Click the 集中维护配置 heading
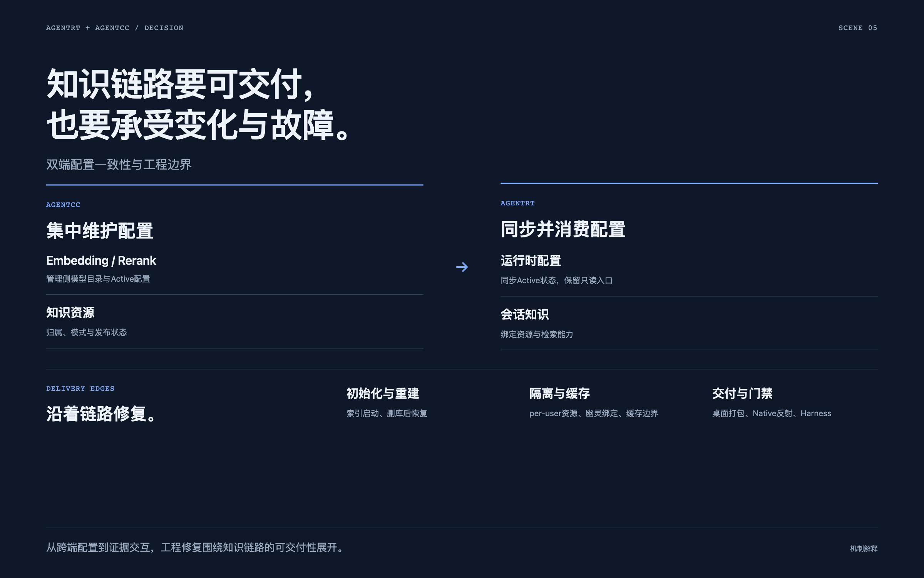The height and width of the screenshot is (578, 924). 100,231
